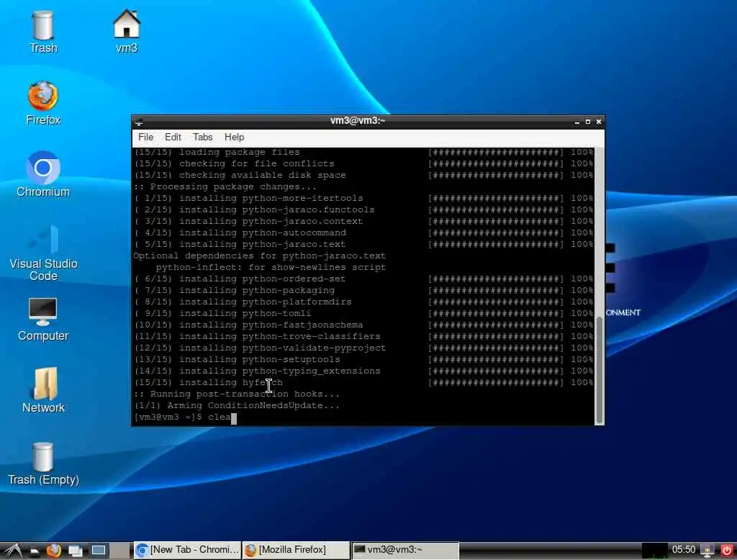Click 'Optional dependencies for python-jaraco.text' line
The height and width of the screenshot is (560, 737).
tap(259, 256)
